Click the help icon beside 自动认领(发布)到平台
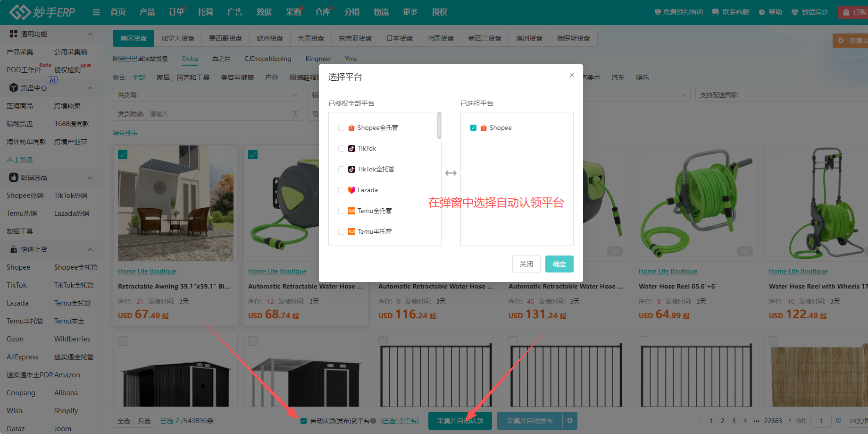The image size is (868, 434). pos(373,421)
